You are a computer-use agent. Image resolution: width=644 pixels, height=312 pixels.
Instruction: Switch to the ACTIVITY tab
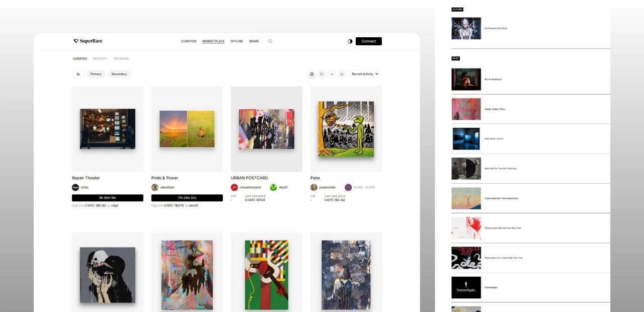pyautogui.click(x=100, y=59)
